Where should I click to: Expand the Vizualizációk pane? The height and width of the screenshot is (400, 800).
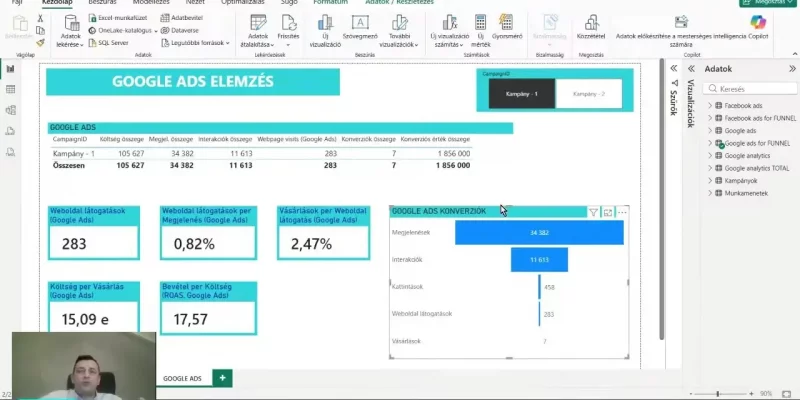[691, 68]
